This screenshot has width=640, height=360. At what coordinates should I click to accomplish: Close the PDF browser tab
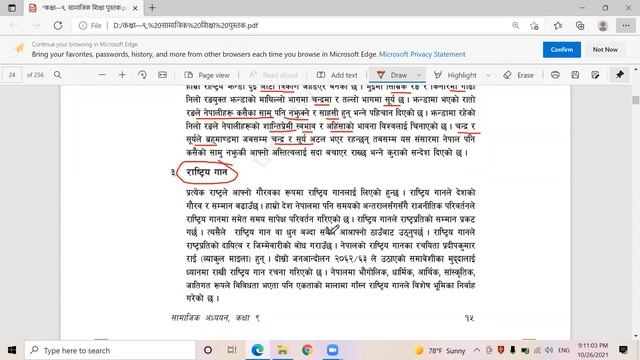coord(135,8)
